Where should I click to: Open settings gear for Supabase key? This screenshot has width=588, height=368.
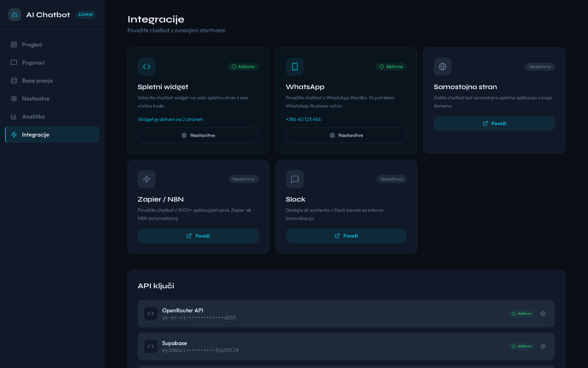[x=543, y=346]
